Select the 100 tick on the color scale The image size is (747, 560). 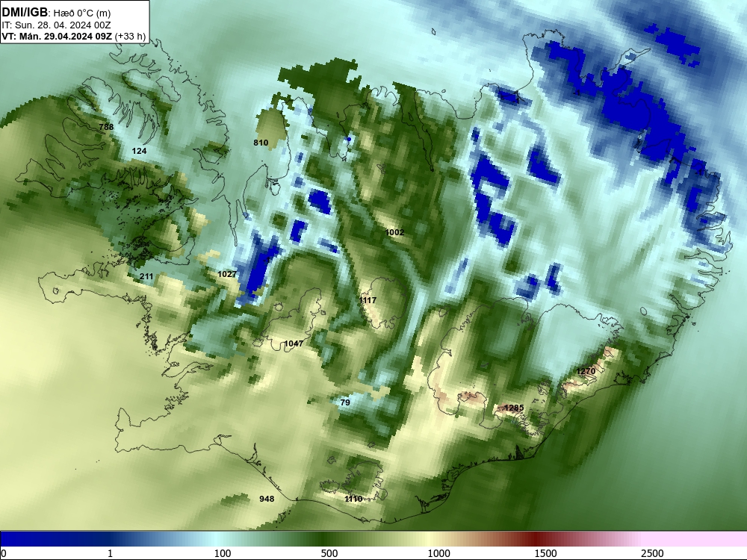tap(223, 553)
